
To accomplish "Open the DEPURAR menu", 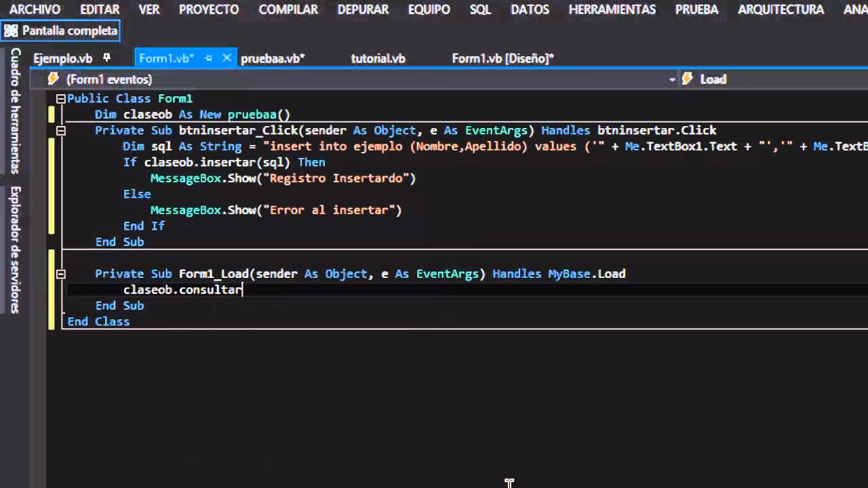I will (x=363, y=9).
